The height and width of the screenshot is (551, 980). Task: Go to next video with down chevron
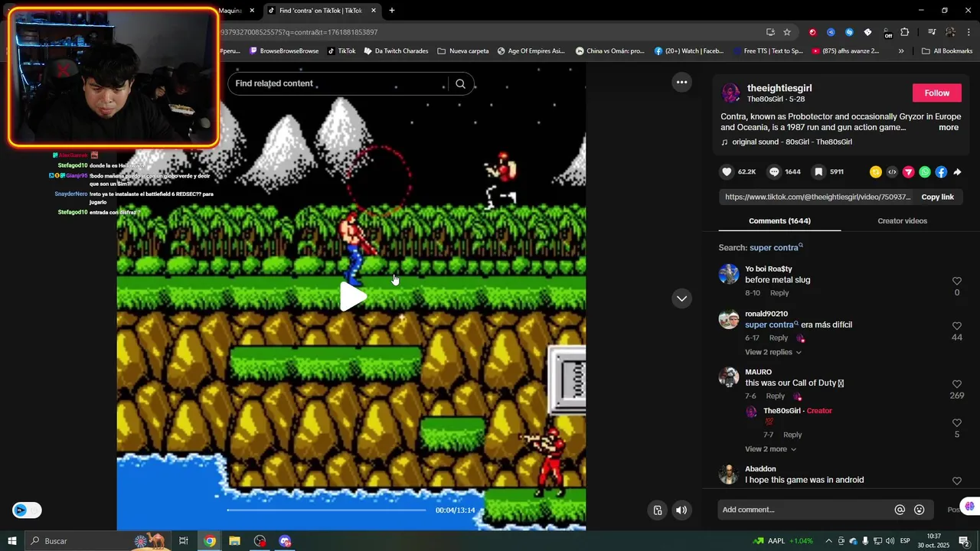coord(681,298)
